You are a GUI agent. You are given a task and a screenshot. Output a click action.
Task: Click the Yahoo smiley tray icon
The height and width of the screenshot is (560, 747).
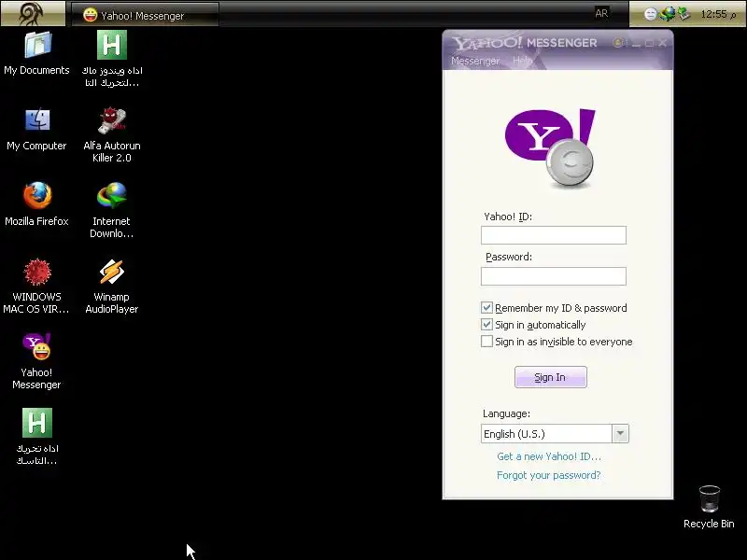point(650,14)
